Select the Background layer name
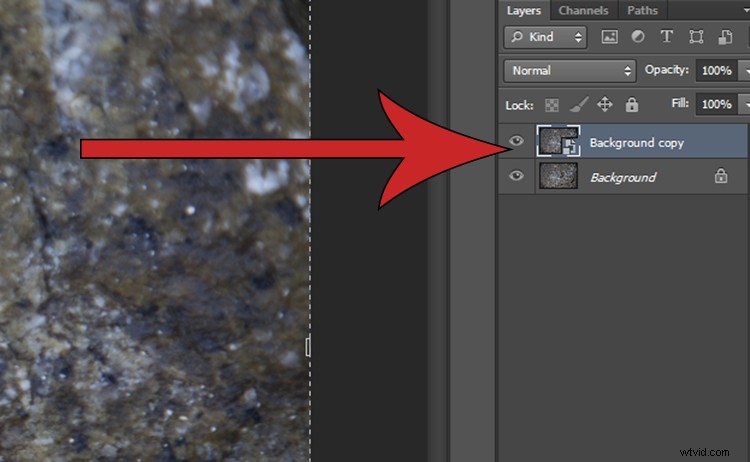Image resolution: width=750 pixels, height=462 pixels. pyautogui.click(x=623, y=177)
